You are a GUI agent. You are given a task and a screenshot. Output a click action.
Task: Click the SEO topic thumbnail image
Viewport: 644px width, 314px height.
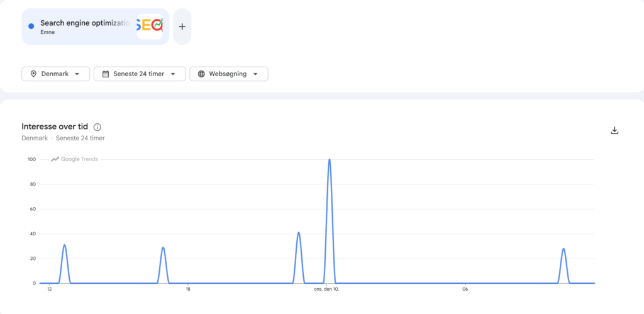tap(150, 26)
